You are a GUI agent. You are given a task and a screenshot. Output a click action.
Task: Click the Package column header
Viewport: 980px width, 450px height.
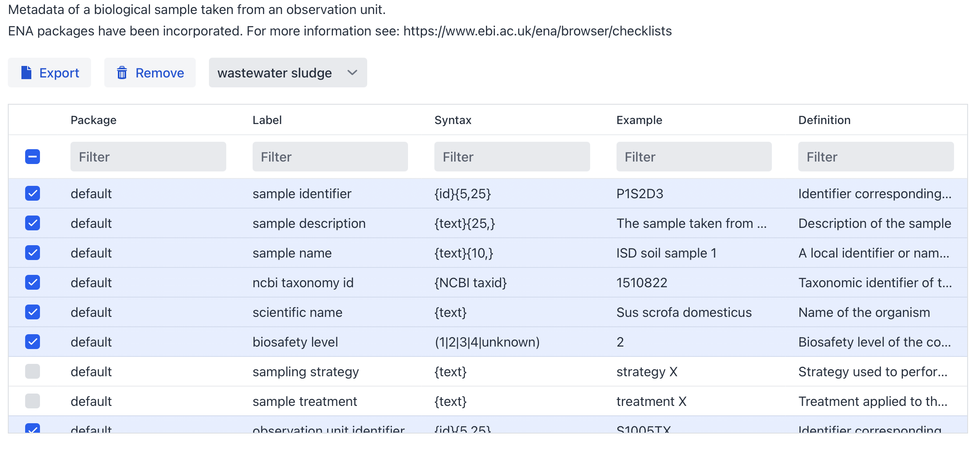[94, 120]
